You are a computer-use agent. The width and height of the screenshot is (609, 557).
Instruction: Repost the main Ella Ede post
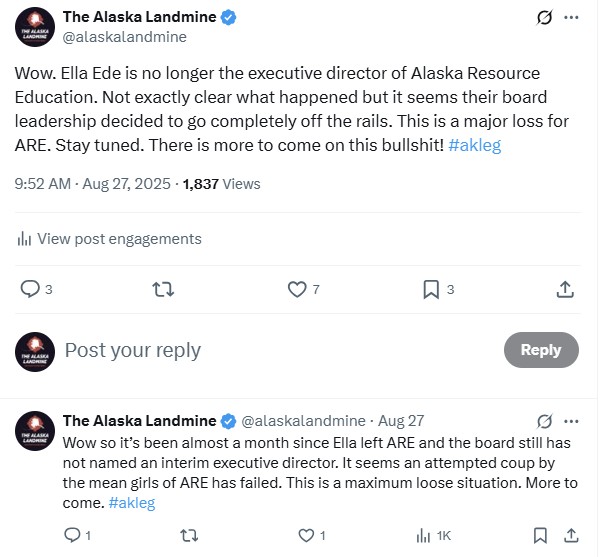click(163, 289)
